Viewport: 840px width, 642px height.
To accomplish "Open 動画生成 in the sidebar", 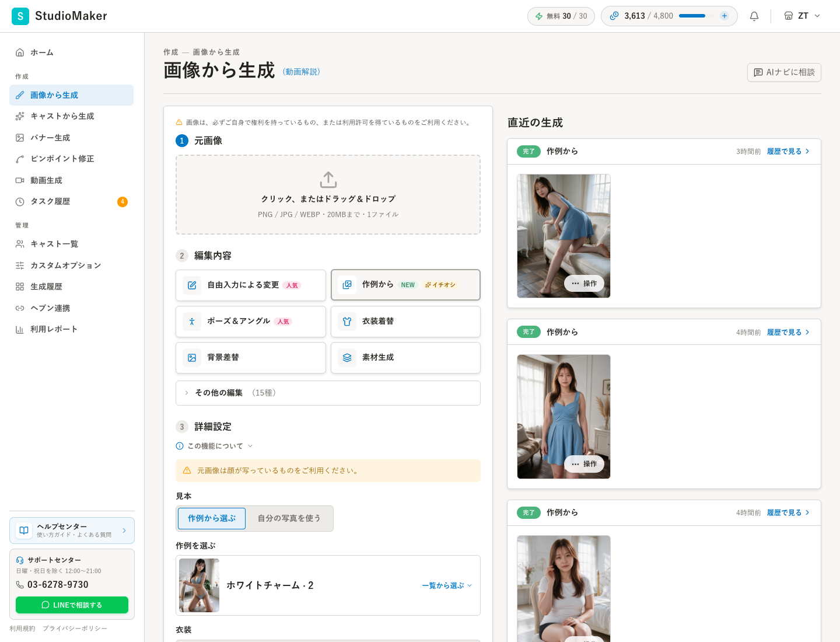I will (71, 180).
